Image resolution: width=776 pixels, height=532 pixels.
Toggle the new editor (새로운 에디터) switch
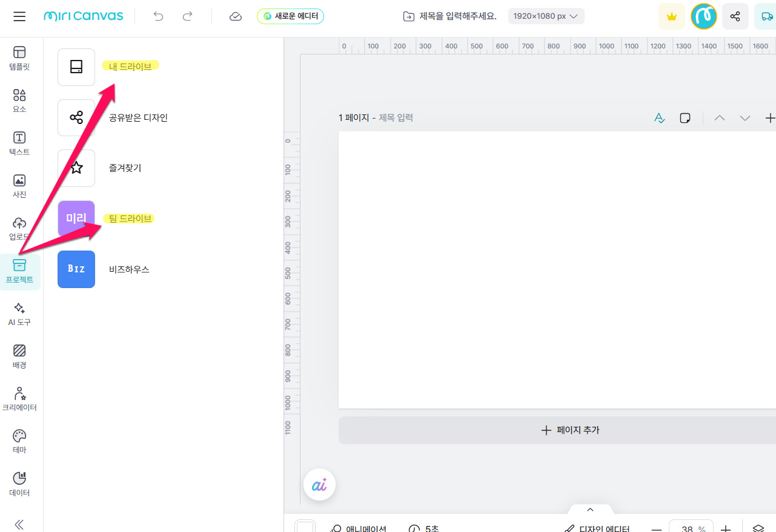(x=290, y=16)
